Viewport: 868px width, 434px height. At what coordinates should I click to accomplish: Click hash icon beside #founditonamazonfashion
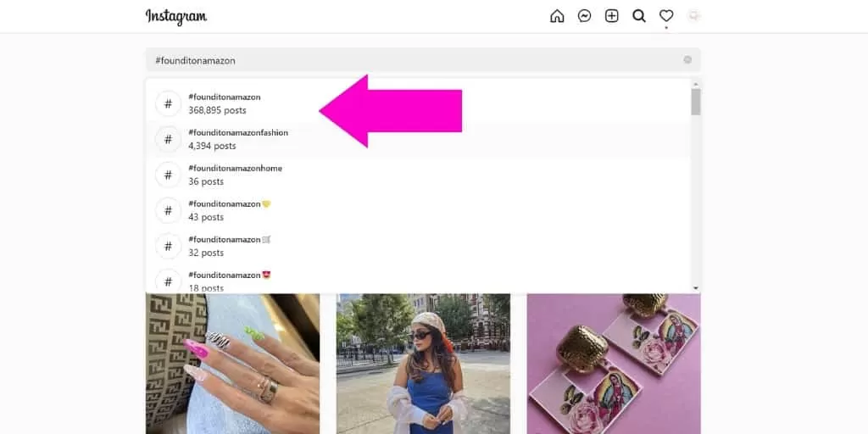169,140
